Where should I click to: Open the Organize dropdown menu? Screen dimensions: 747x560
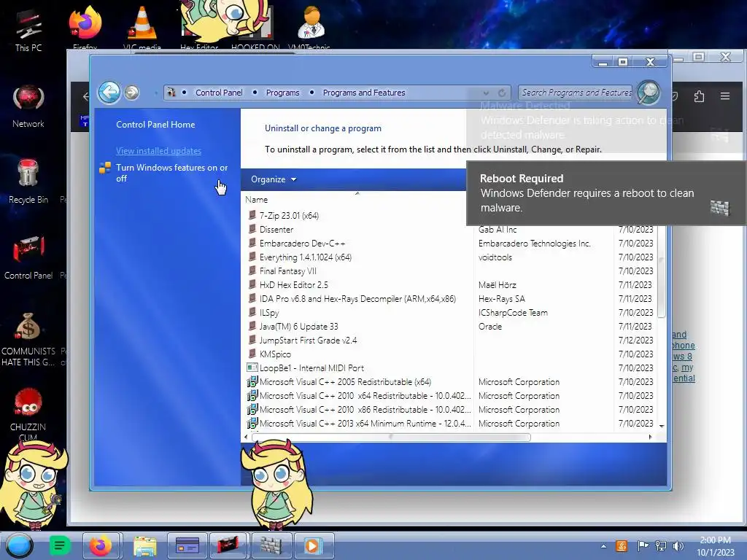[274, 179]
